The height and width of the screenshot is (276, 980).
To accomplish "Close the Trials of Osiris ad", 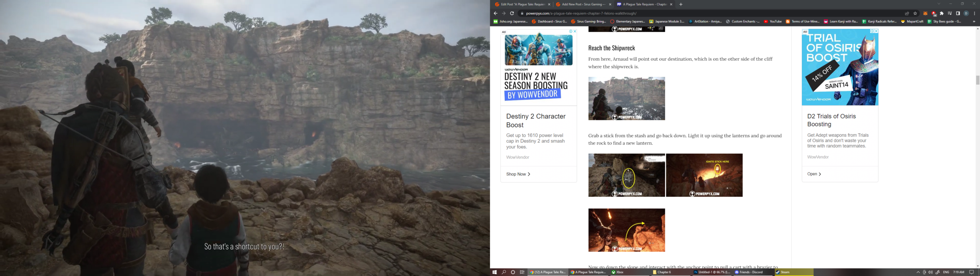I will tap(876, 31).
